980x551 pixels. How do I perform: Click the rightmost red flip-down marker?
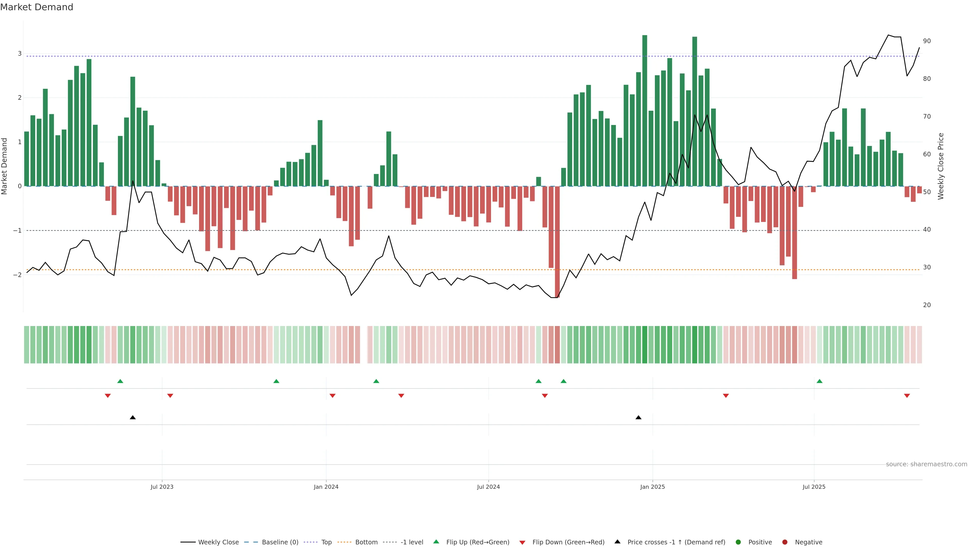pyautogui.click(x=907, y=396)
